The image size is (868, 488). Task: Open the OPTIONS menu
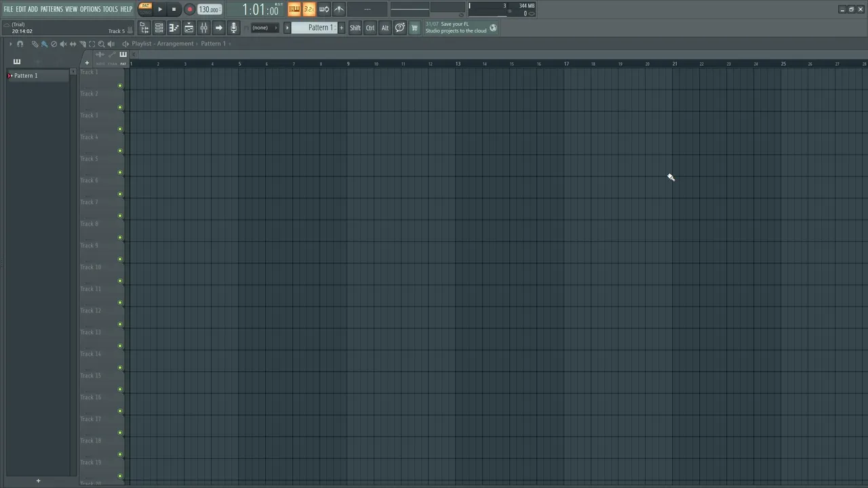tap(90, 9)
